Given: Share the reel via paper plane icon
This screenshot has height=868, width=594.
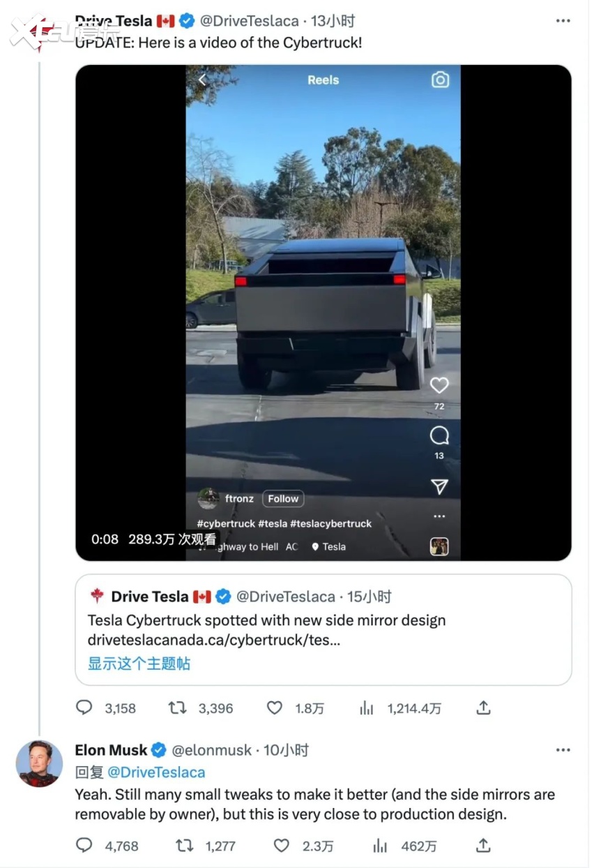Looking at the screenshot, I should (439, 486).
